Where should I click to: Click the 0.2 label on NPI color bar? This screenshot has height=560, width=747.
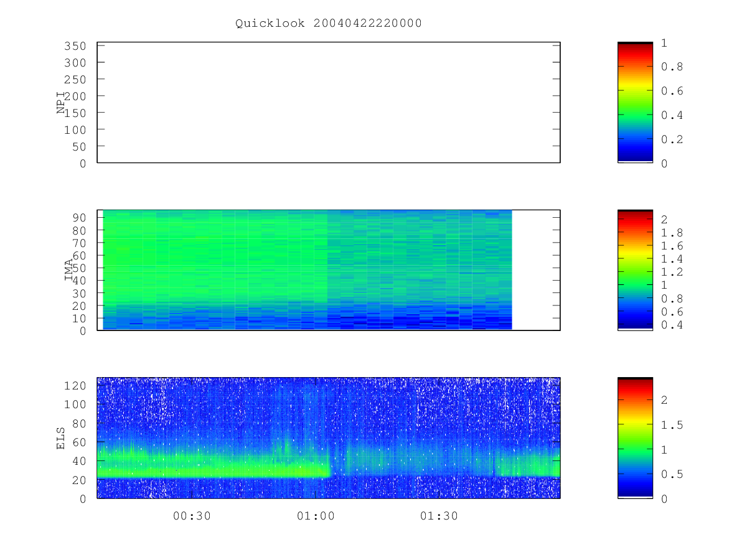pos(672,139)
